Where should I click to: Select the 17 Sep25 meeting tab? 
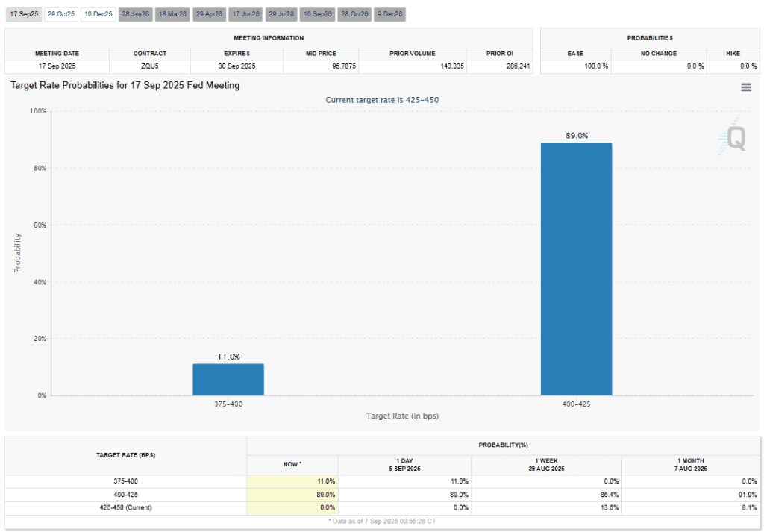22,14
